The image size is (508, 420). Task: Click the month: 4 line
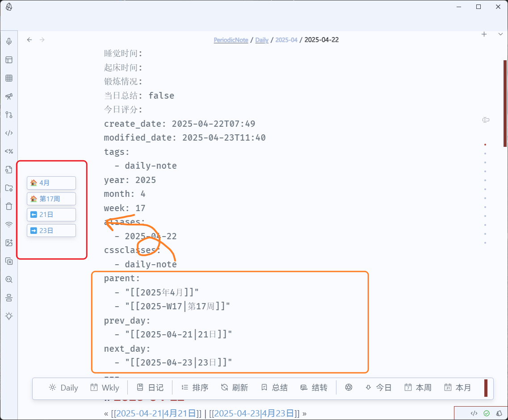pyautogui.click(x=124, y=194)
